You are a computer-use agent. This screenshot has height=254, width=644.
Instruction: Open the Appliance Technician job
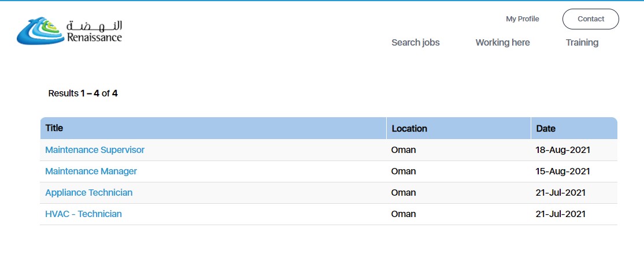[88, 192]
